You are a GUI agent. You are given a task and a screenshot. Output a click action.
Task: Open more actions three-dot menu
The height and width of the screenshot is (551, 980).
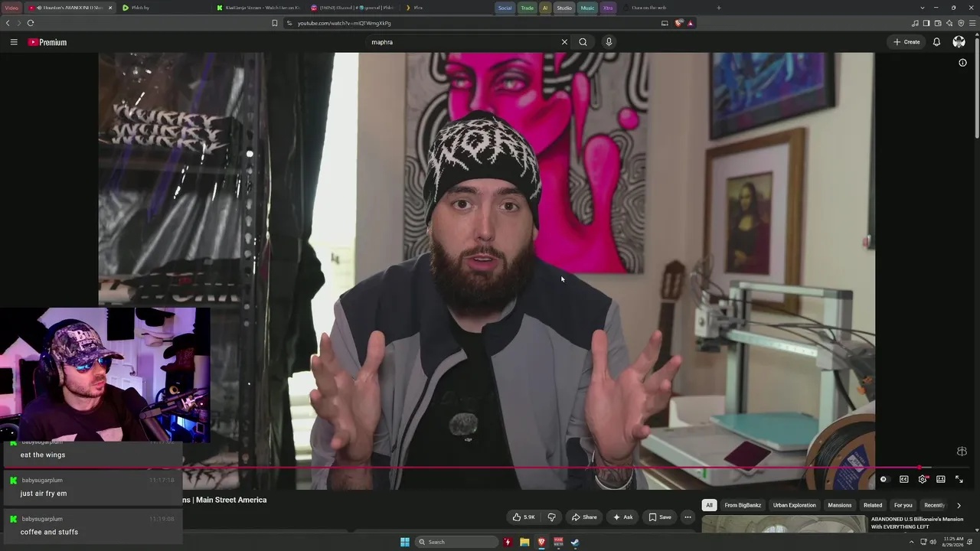[x=688, y=517]
